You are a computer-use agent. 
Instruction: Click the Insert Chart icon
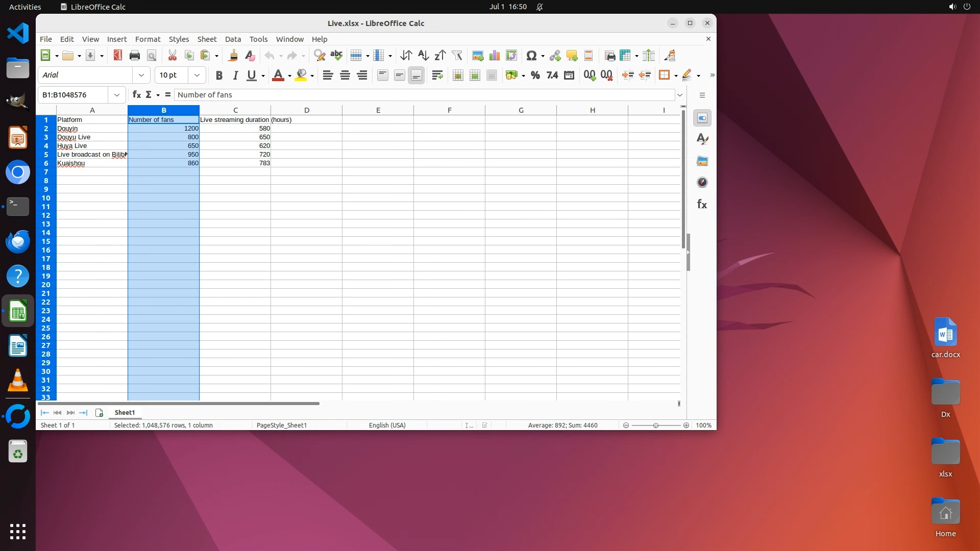tap(494, 56)
